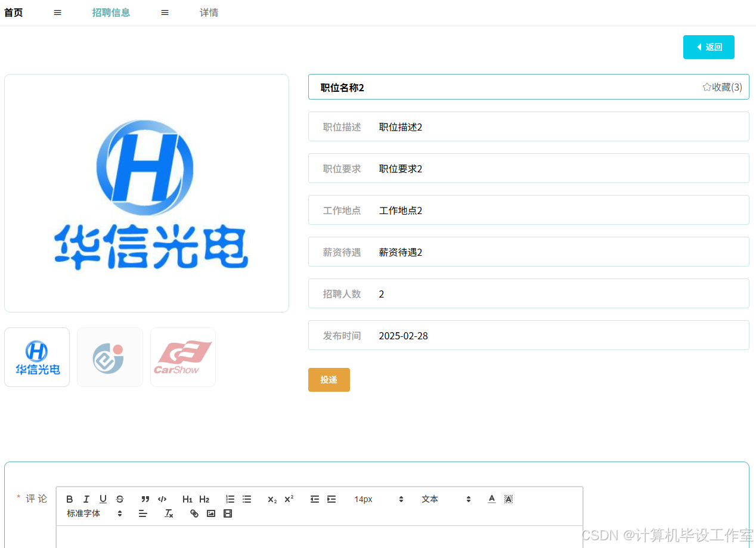Open the text background color picker
The image size is (756, 548).
(509, 499)
